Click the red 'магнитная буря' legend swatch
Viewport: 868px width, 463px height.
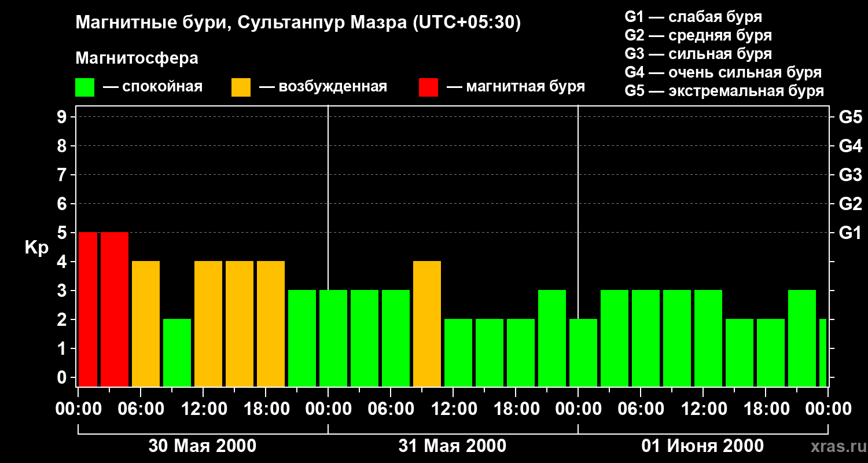428,87
